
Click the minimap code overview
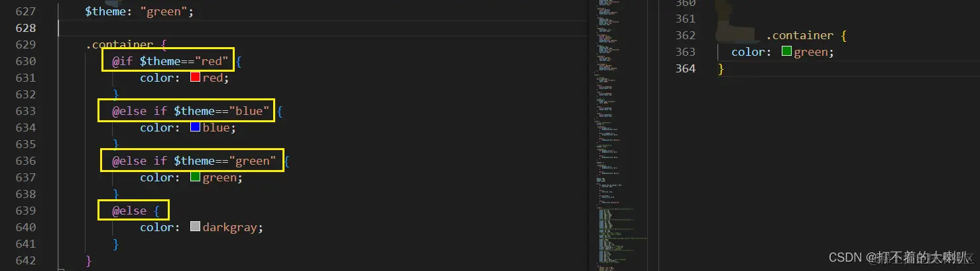(620, 135)
